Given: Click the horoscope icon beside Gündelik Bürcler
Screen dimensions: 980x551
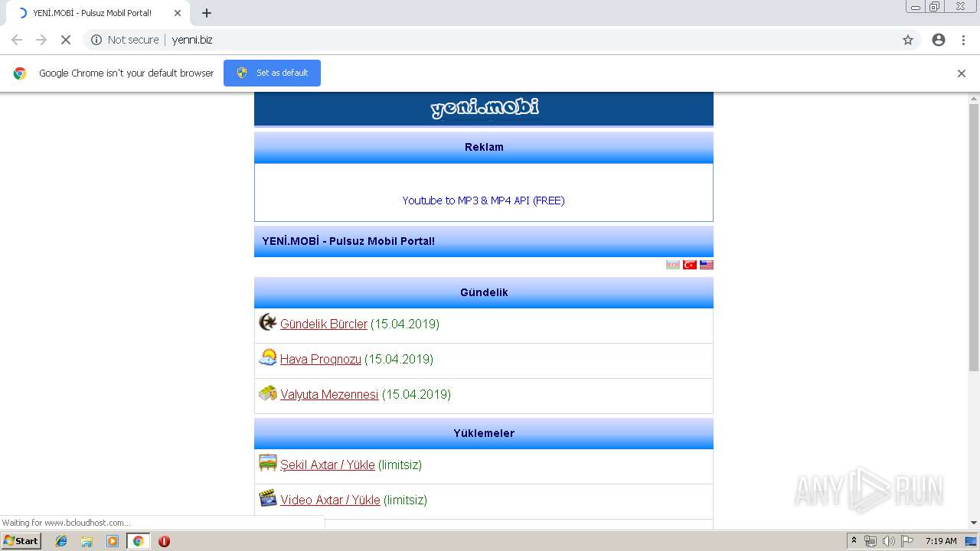Looking at the screenshot, I should [x=267, y=322].
